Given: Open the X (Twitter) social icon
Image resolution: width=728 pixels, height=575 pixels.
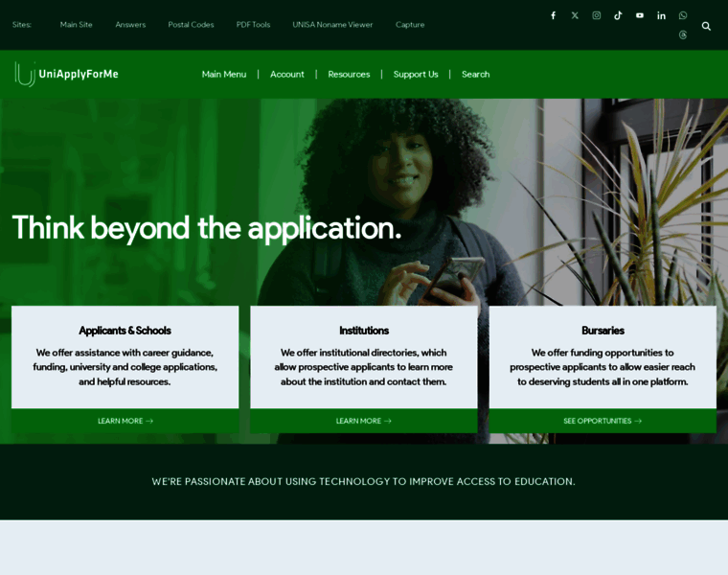Looking at the screenshot, I should pyautogui.click(x=575, y=15).
